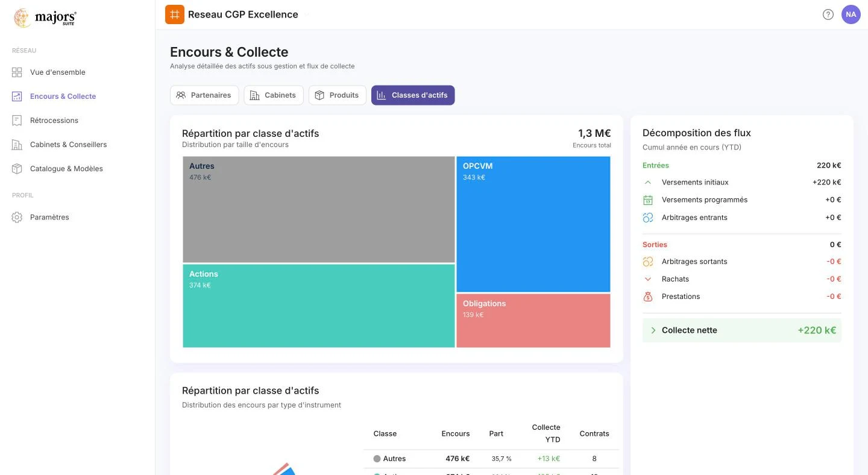Viewport: 868px width, 475px height.
Task: Click the orange Reseau CGP Excellence logo icon
Action: 175,14
